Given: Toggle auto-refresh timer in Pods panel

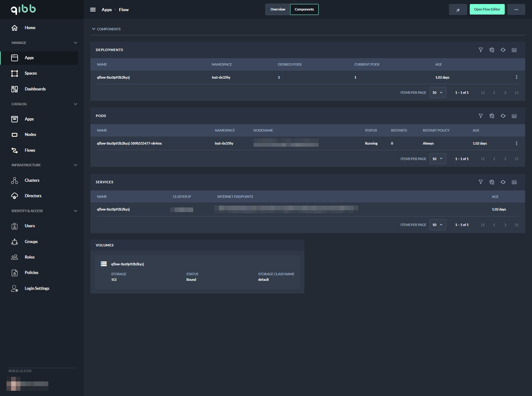Looking at the screenshot, I should point(492,116).
